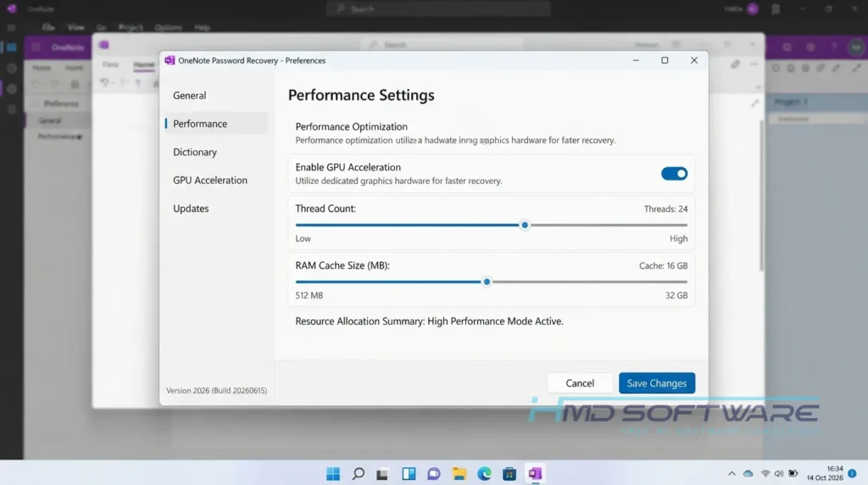Click the Resource Allocation Summary line

coord(429,321)
